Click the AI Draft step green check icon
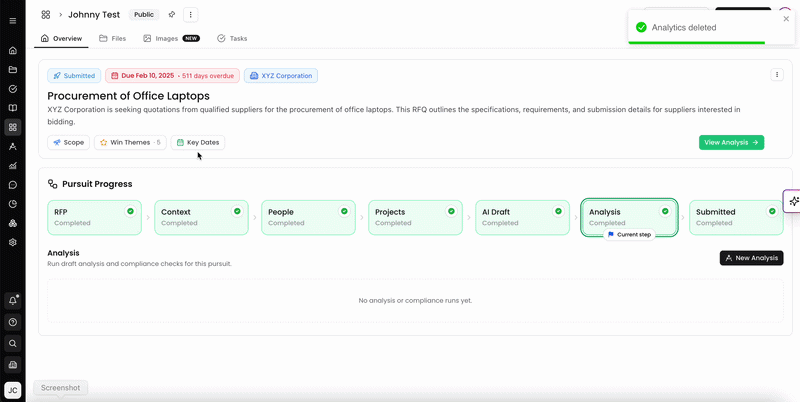800x402 pixels. click(x=558, y=211)
